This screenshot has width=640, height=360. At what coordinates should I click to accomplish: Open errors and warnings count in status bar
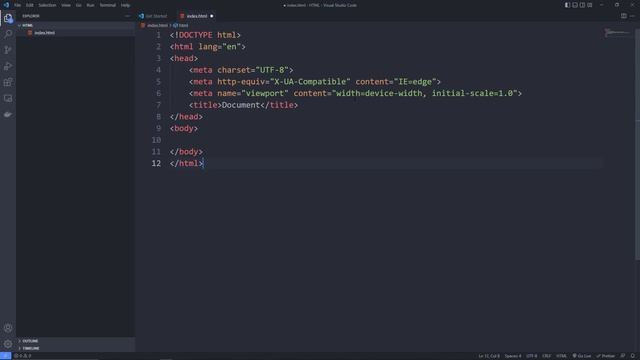(x=22, y=356)
